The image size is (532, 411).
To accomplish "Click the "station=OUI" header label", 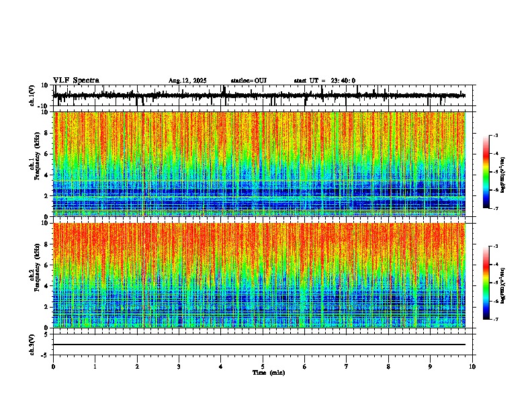I will (249, 81).
